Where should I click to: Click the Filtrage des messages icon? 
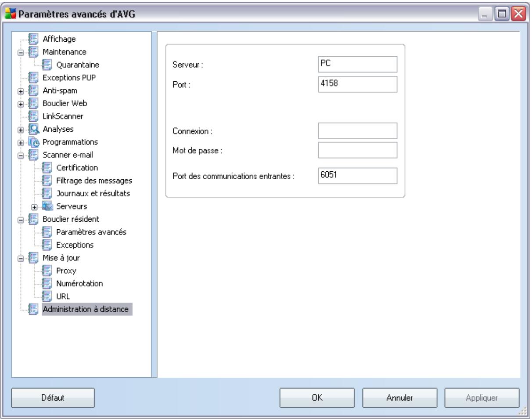click(x=47, y=180)
